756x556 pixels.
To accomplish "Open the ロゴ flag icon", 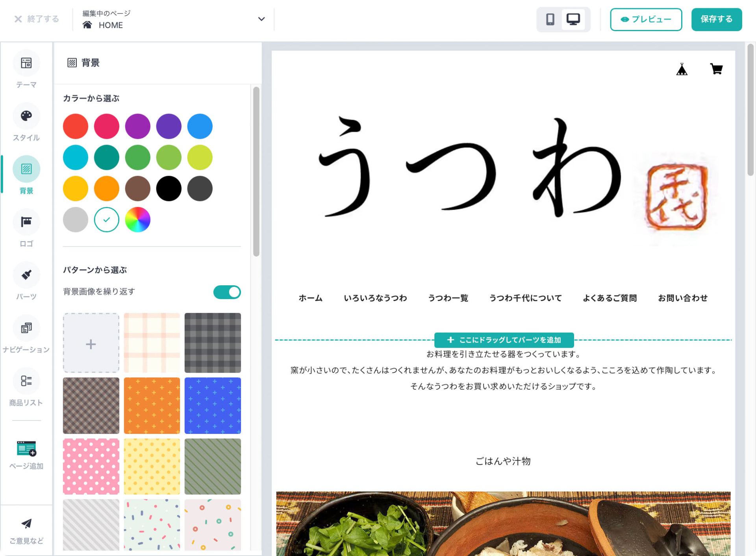I will (x=26, y=222).
